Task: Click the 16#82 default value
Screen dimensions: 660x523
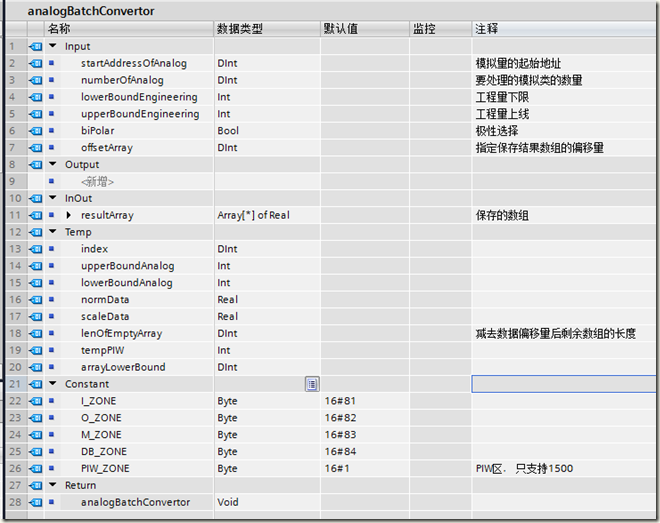Action: click(x=340, y=417)
